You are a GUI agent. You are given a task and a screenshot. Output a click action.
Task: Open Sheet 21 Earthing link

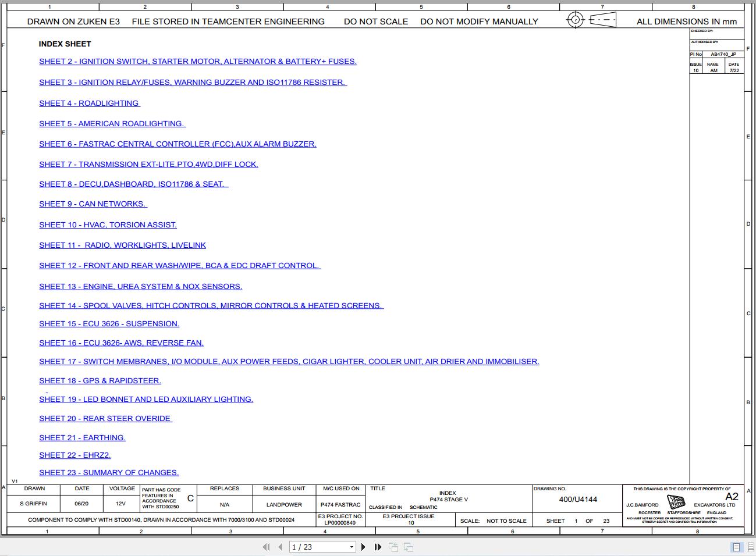82,438
